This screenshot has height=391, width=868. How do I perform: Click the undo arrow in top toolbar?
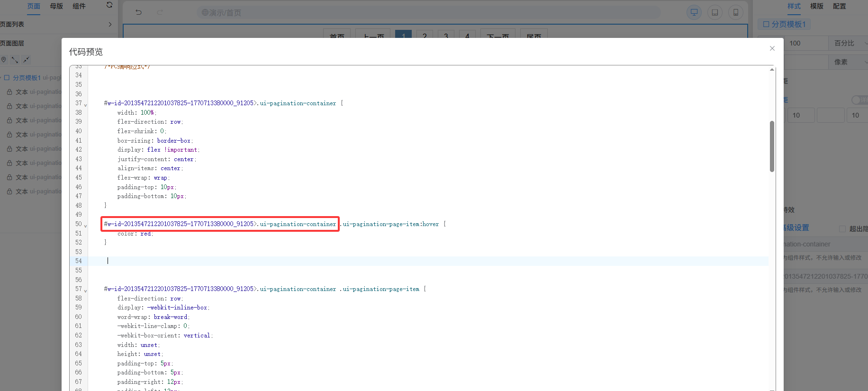138,12
